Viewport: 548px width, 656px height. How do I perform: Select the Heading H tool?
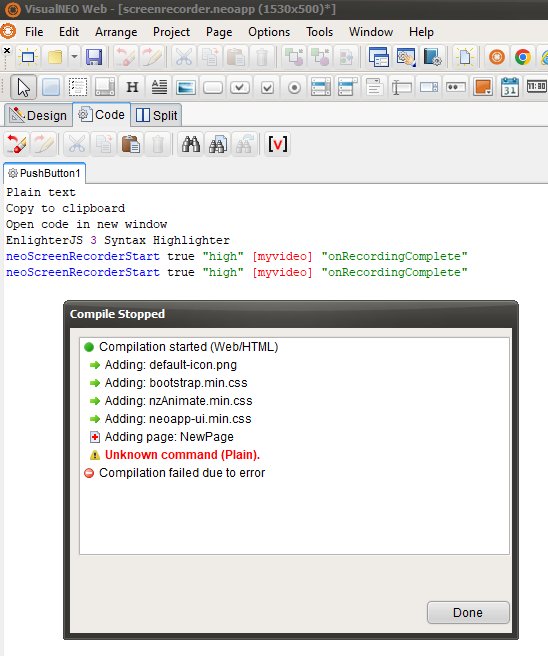[132, 87]
